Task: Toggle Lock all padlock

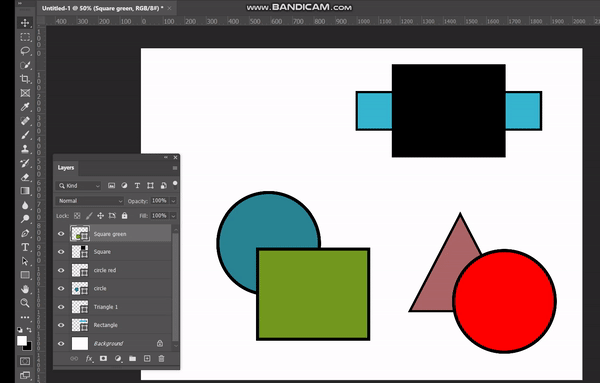Action: (x=124, y=216)
